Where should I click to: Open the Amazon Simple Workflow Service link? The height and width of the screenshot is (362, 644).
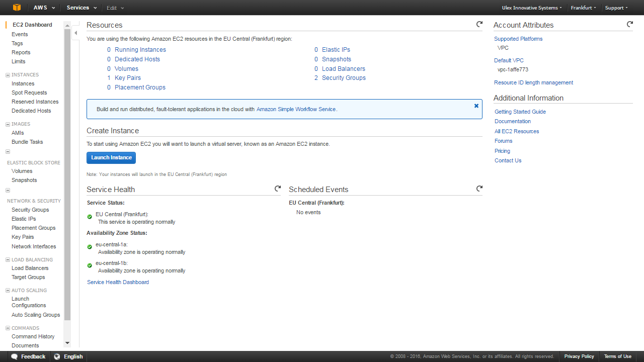296,109
